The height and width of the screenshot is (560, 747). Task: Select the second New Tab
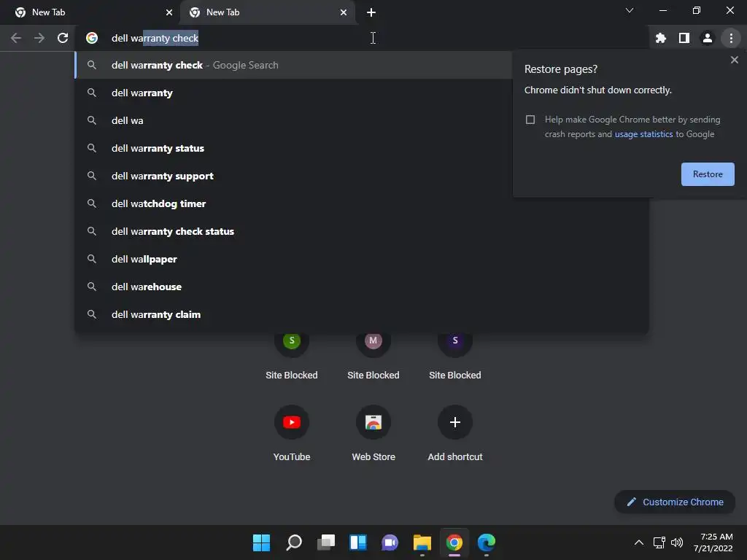267,12
